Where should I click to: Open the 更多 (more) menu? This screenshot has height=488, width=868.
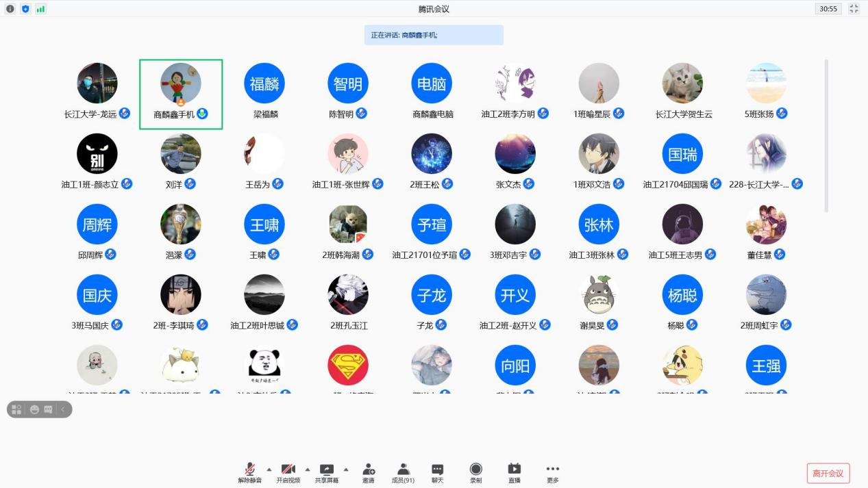552,472
